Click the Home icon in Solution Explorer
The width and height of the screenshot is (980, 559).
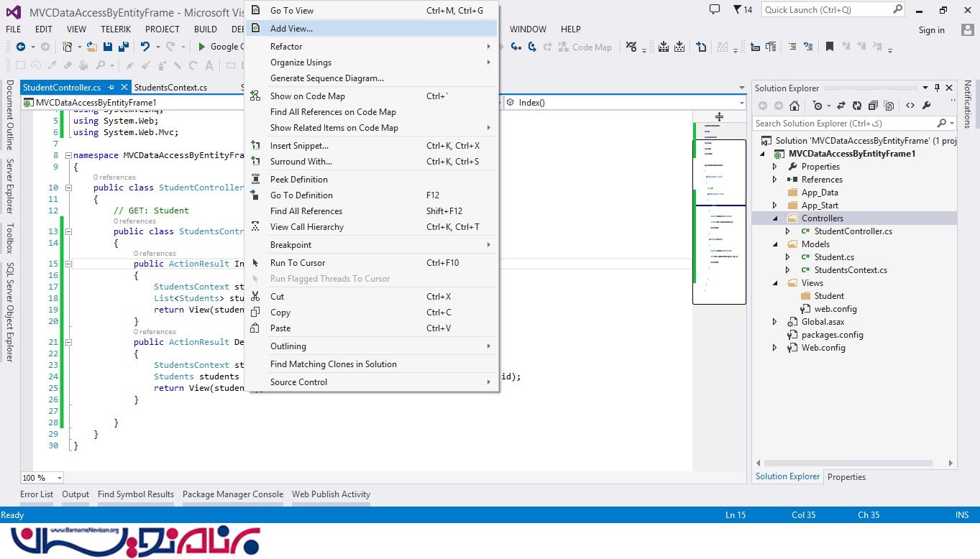tap(794, 106)
